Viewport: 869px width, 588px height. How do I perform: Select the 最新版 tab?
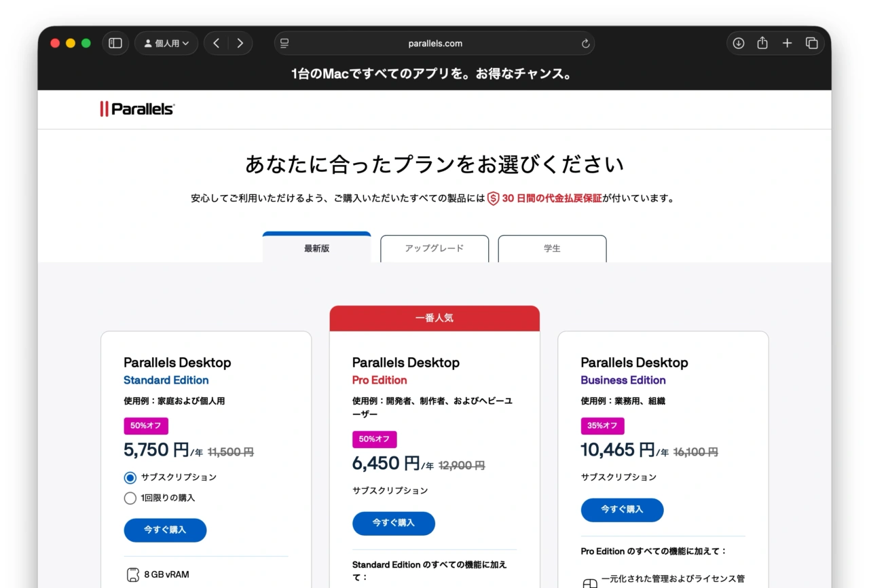point(316,249)
